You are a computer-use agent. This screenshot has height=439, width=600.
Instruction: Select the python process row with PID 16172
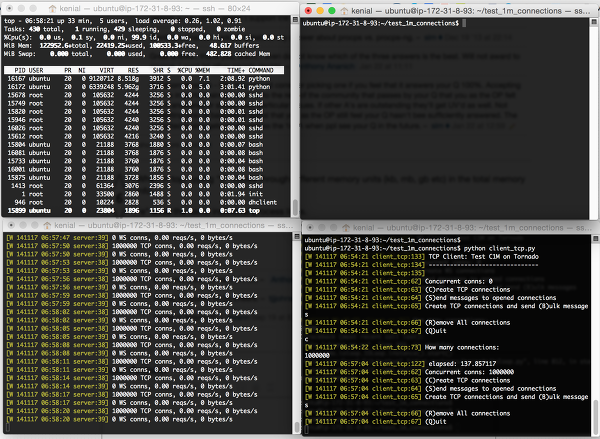pyautogui.click(x=144, y=87)
